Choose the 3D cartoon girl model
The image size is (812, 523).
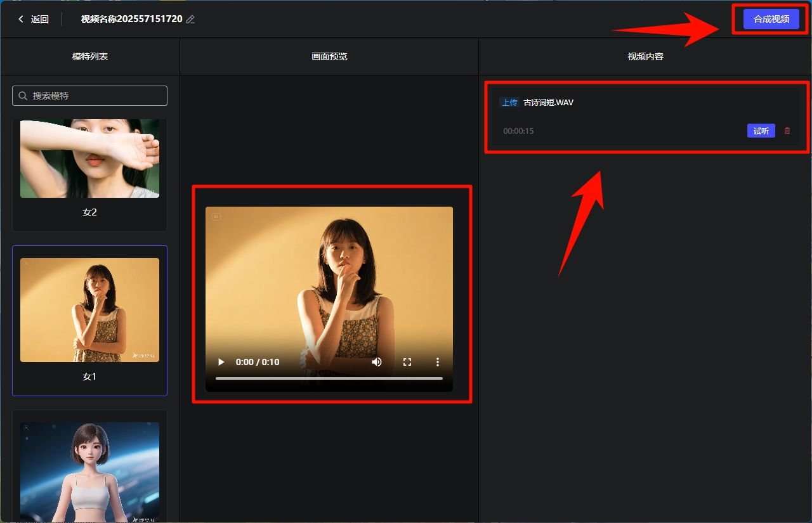[x=89, y=469]
